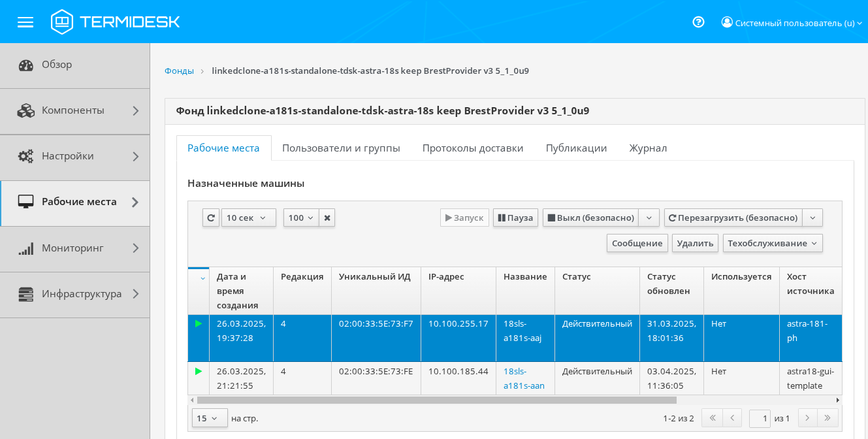Go to the last page of results
The height and width of the screenshot is (439, 868).
[x=828, y=418]
